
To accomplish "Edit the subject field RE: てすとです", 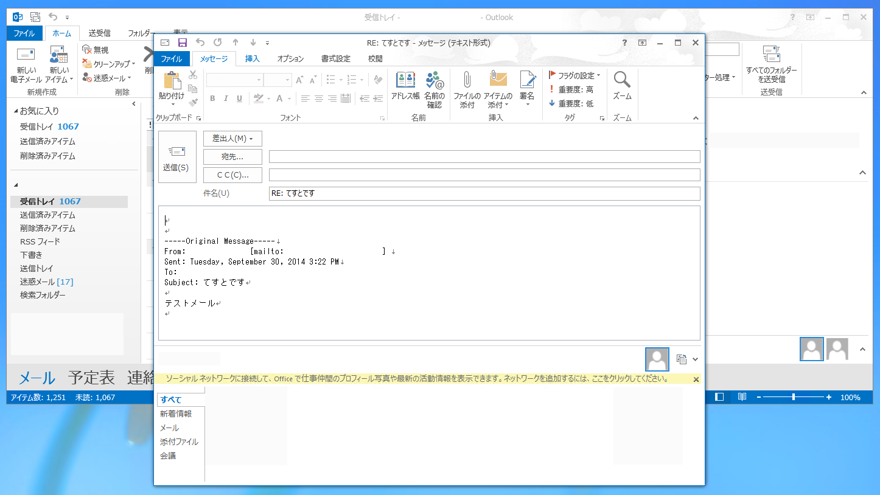I will 484,194.
